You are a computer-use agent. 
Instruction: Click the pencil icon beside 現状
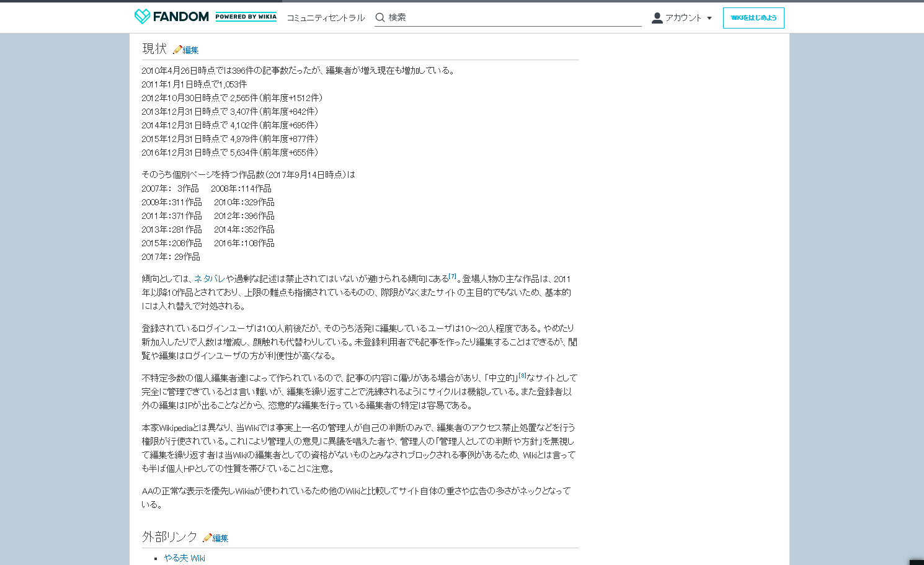[177, 50]
